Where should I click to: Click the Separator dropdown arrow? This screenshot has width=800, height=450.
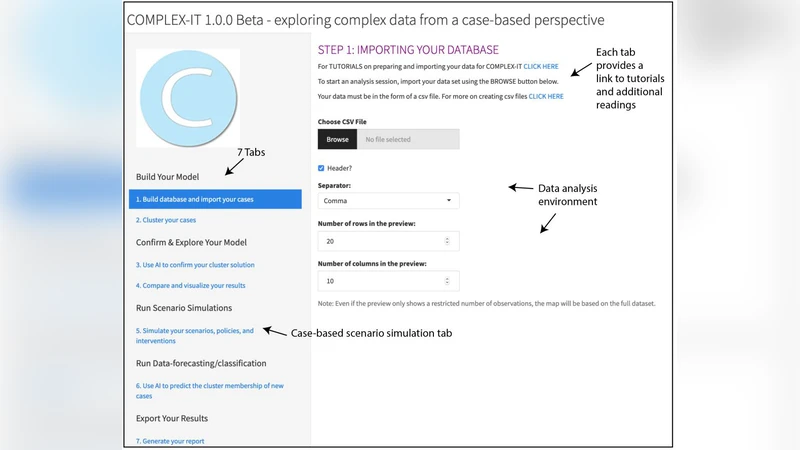point(447,200)
